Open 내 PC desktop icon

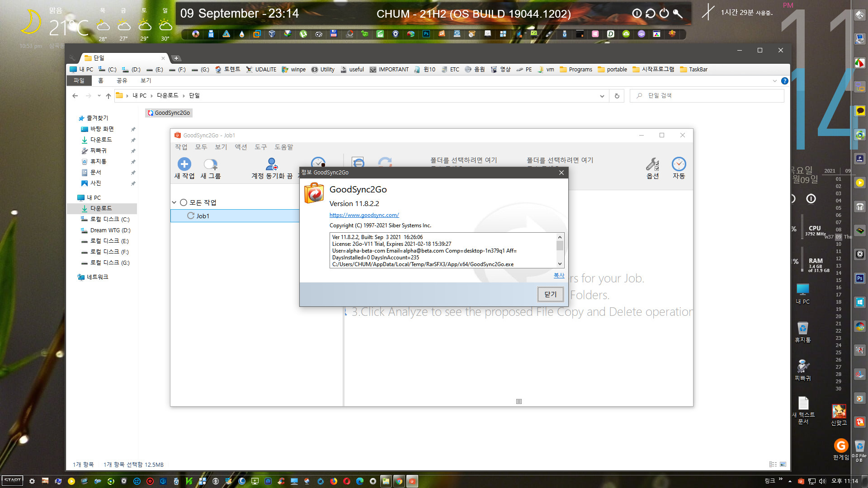tap(803, 294)
